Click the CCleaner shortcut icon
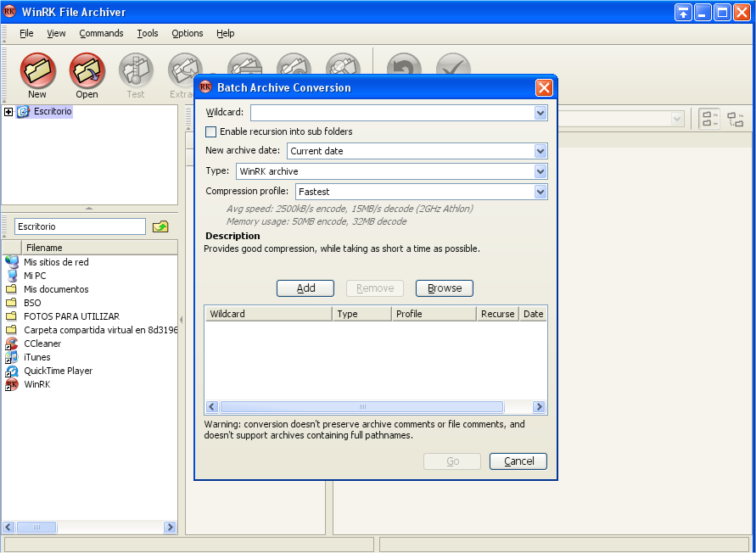Image resolution: width=756 pixels, height=553 pixels. [12, 344]
